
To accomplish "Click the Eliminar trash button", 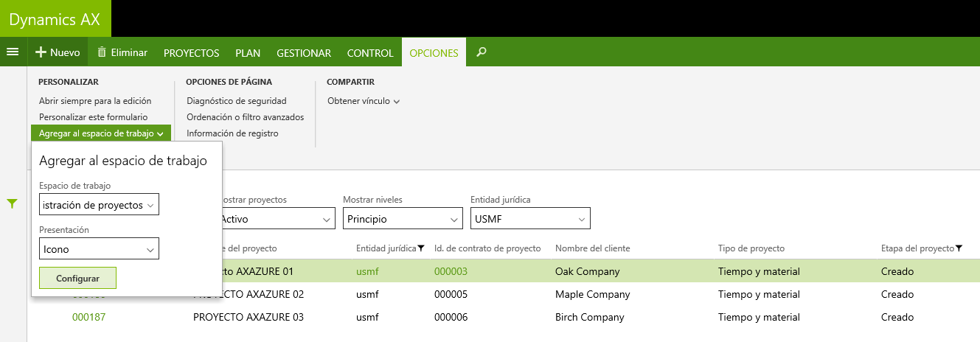I will tap(122, 52).
